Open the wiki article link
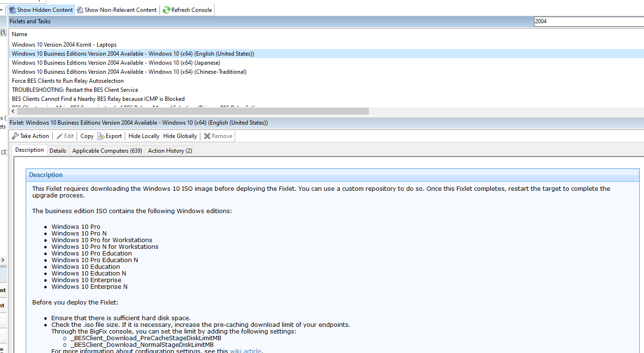 pos(246,351)
